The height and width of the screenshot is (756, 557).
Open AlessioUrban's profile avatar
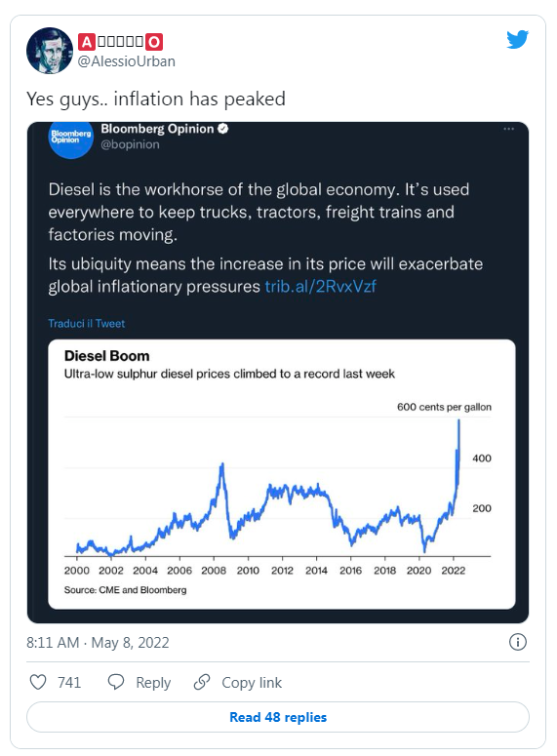50,51
